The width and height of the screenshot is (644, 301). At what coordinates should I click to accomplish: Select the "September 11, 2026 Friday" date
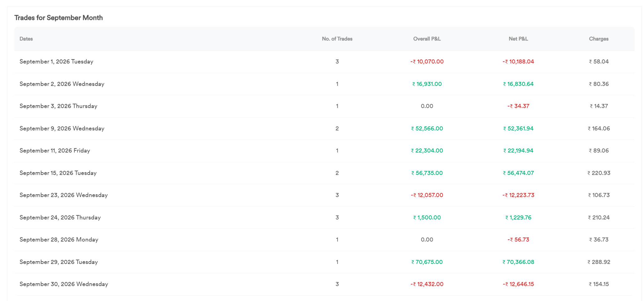pos(55,151)
